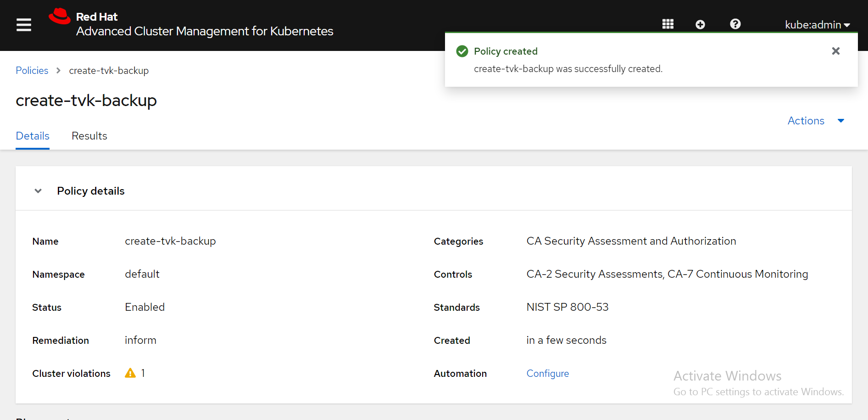Select the Details tab
Screen dimensions: 868x420
point(33,136)
